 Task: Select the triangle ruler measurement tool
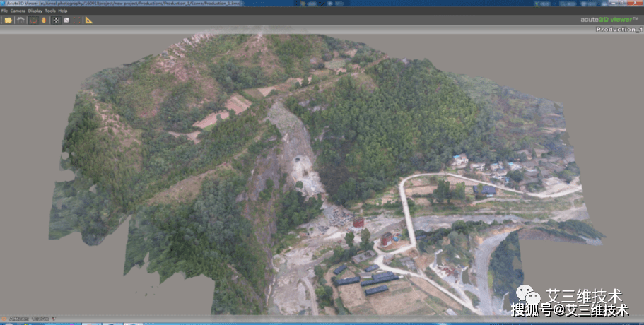89,20
